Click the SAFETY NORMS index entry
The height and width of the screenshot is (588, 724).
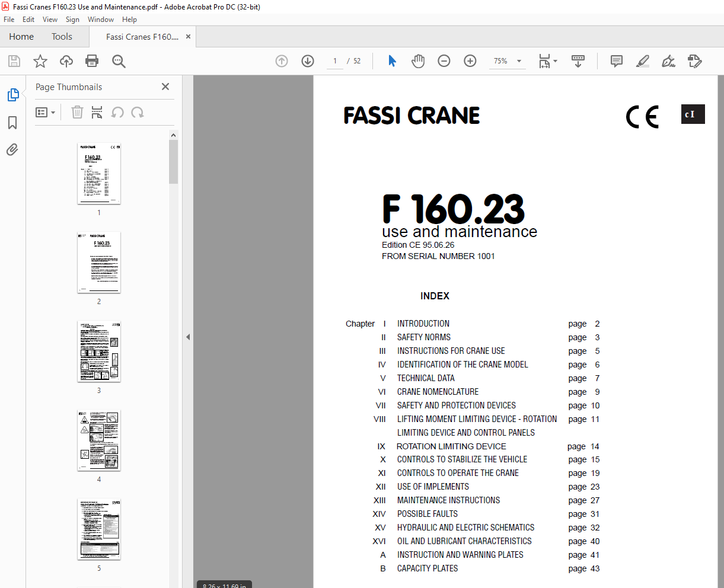click(x=424, y=337)
